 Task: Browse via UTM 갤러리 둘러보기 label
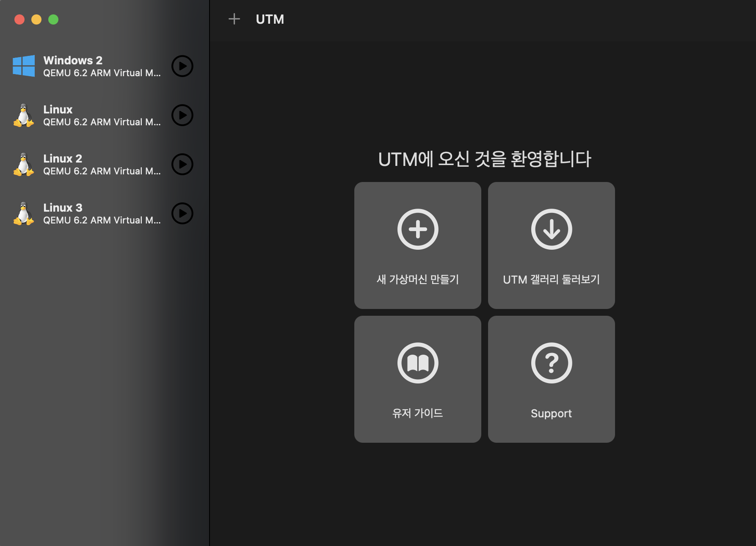click(x=552, y=279)
